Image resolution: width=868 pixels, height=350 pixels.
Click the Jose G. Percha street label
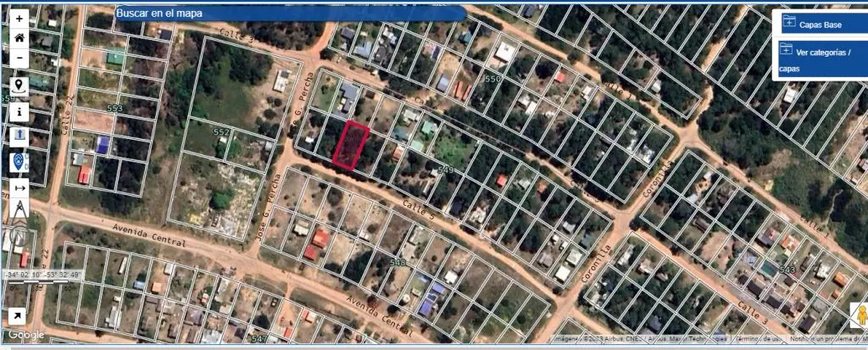coord(270,207)
